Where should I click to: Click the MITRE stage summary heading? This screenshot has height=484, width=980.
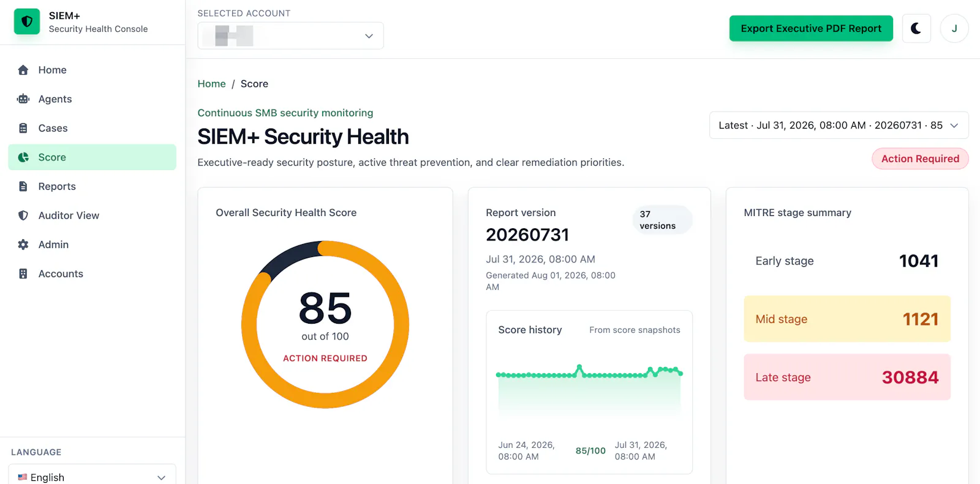(x=797, y=213)
